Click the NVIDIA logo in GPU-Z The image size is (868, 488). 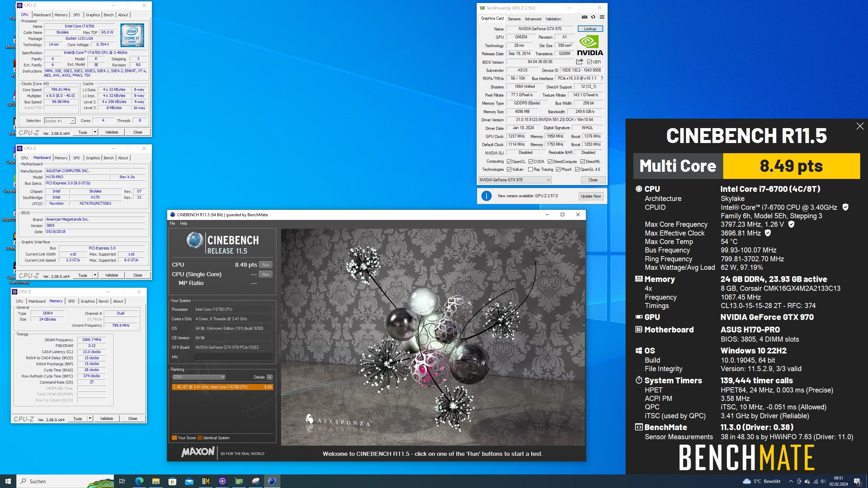590,45
